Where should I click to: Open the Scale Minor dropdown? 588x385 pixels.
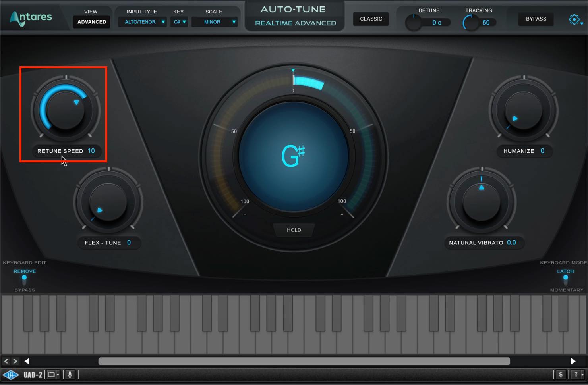click(x=215, y=22)
